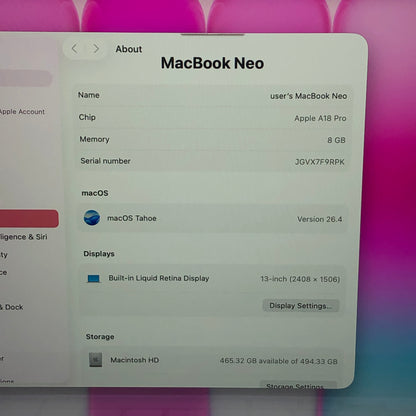Click the 'MacBook Neo' heading
Screen dimensions: 416x416
212,63
